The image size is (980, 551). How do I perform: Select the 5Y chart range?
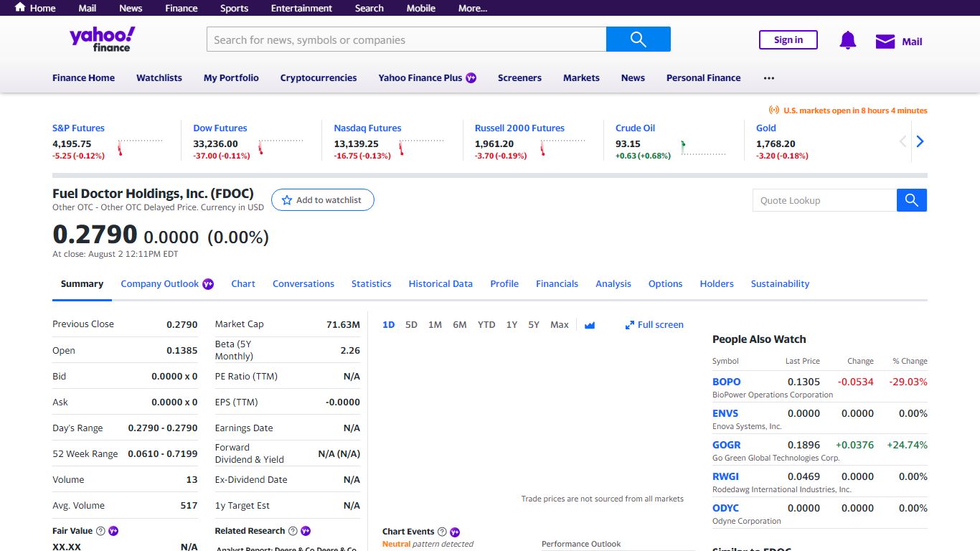coord(534,325)
